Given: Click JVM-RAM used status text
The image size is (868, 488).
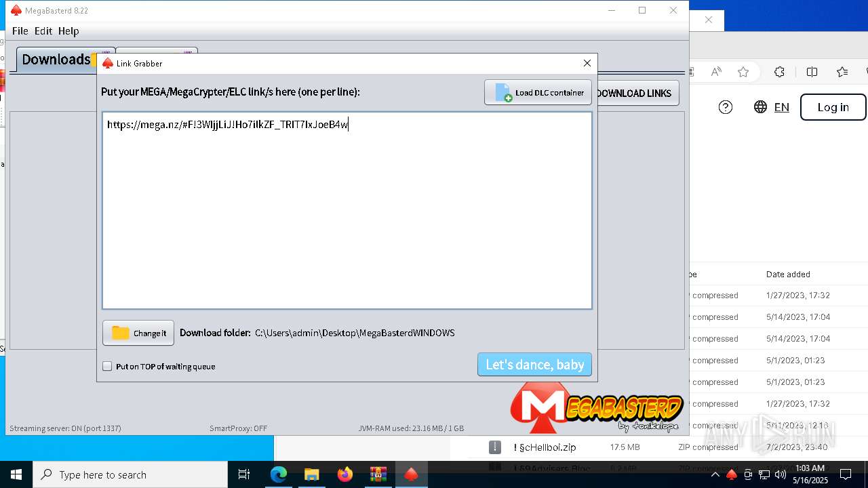Looking at the screenshot, I should [x=411, y=428].
